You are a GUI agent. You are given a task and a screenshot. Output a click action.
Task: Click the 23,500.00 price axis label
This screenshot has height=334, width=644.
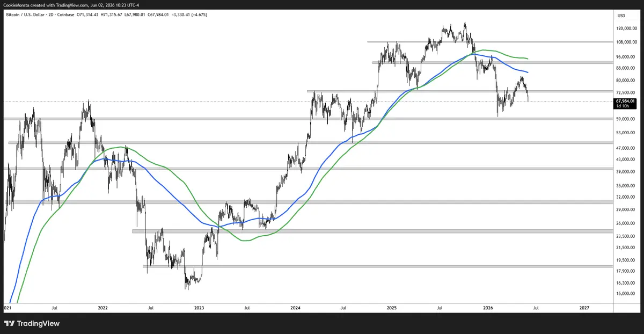[x=626, y=236]
